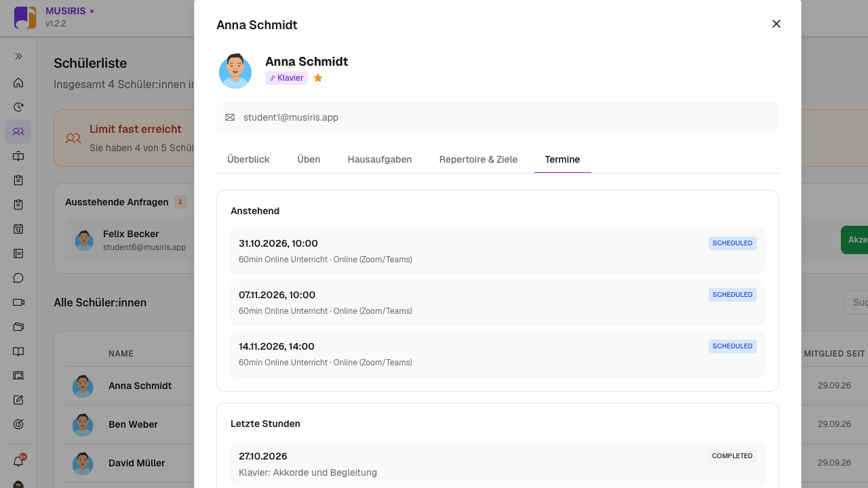This screenshot has width=868, height=488.
Task: Open the clock history icon in the sidebar
Action: [18, 107]
